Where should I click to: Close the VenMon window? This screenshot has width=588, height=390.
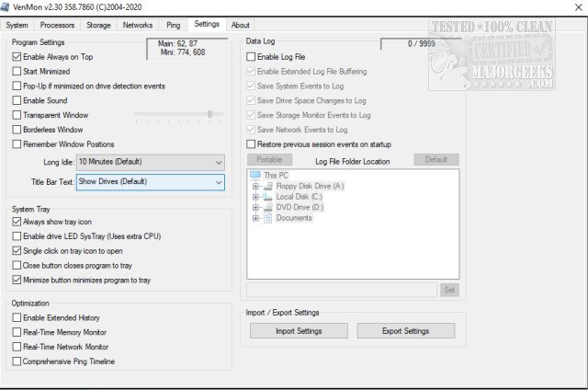(578, 7)
